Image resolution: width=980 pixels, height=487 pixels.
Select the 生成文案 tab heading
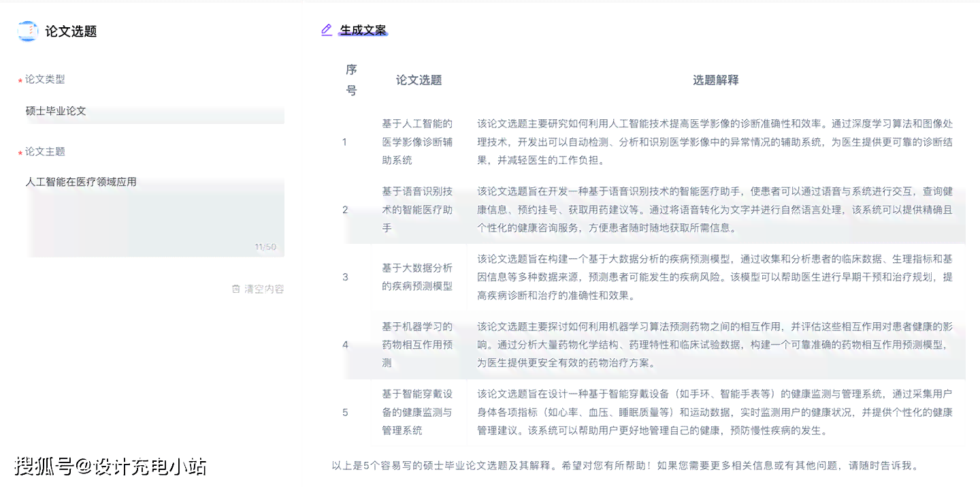point(363,30)
